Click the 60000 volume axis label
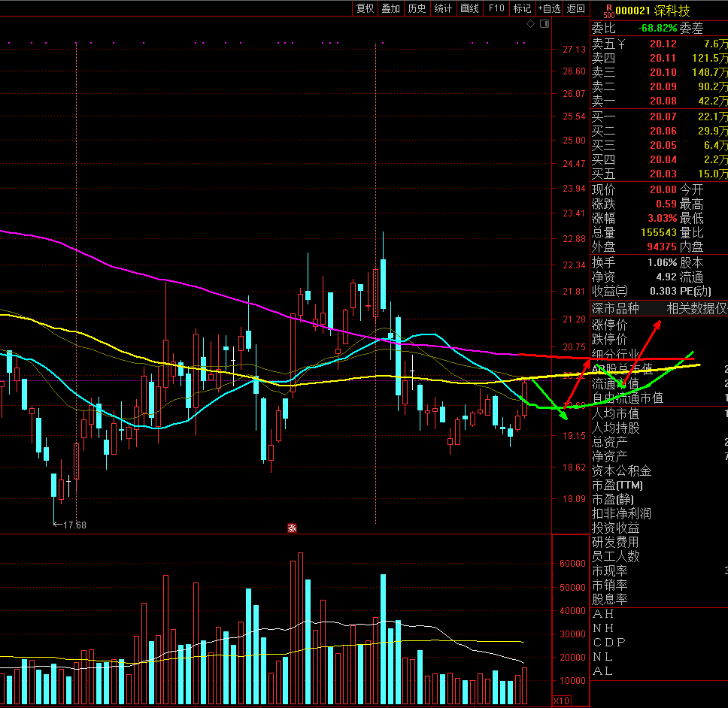 point(572,564)
